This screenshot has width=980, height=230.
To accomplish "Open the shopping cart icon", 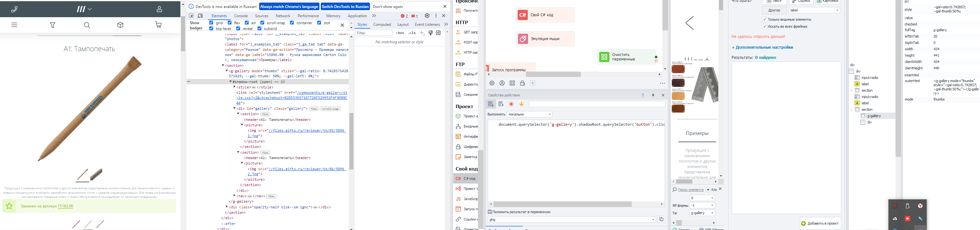I will coord(158,25).
